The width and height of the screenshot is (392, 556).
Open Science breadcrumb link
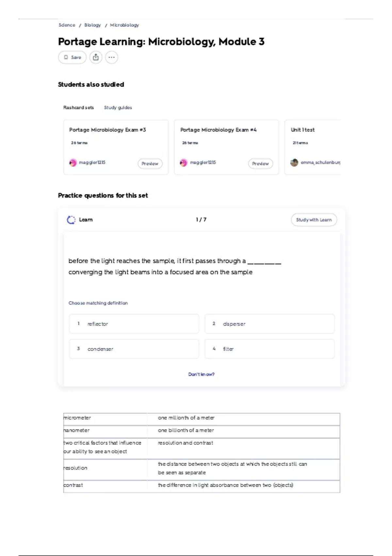pos(67,25)
